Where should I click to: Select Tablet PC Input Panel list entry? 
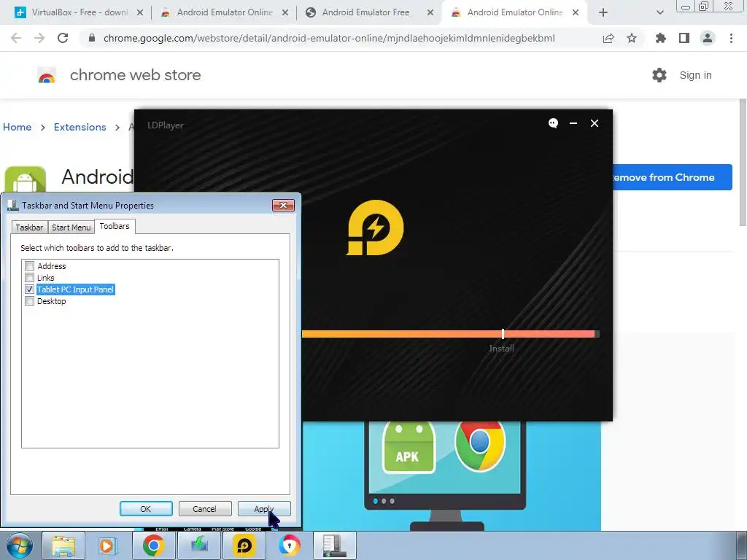[x=75, y=289]
